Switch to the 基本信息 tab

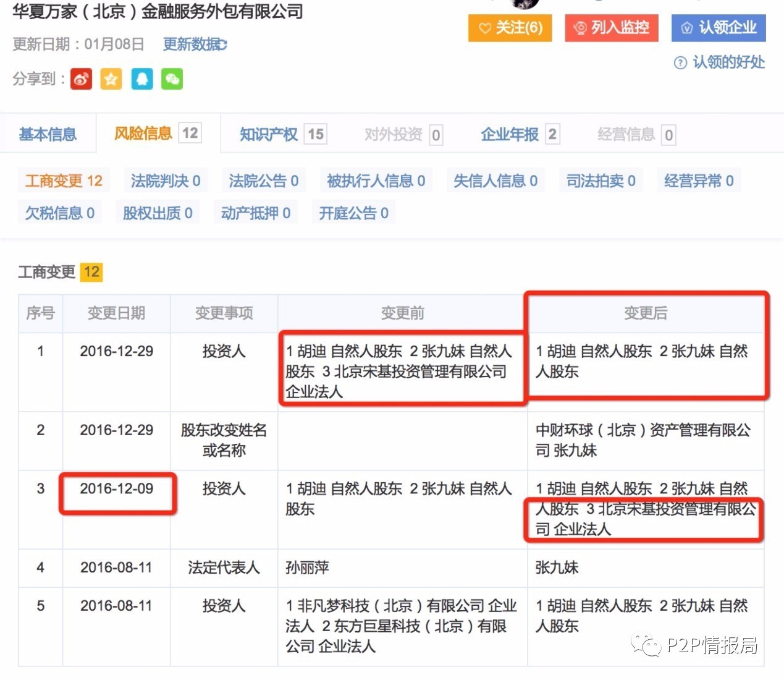pyautogui.click(x=48, y=134)
